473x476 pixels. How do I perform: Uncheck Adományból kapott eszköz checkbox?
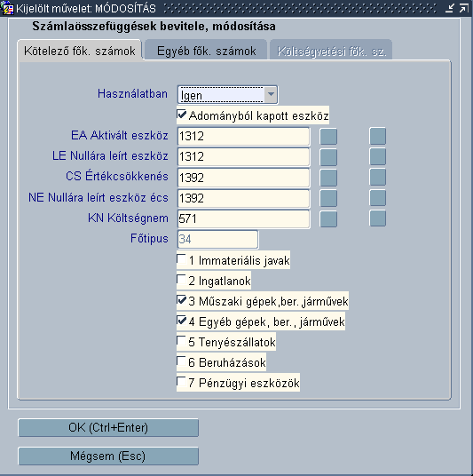click(181, 115)
